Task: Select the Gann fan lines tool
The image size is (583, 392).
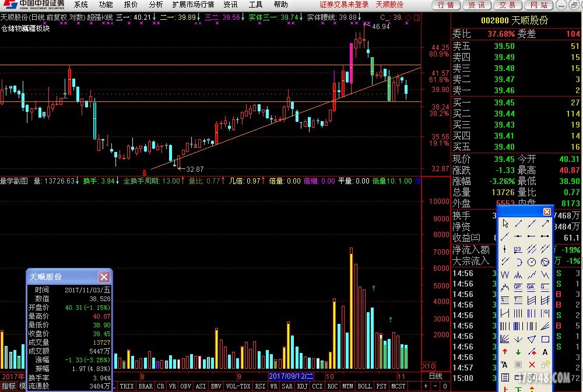Action: 505,339
